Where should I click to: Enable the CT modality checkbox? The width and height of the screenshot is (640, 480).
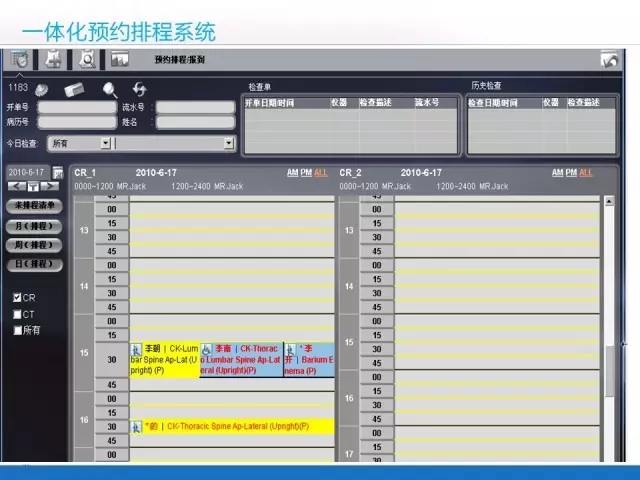pos(17,314)
